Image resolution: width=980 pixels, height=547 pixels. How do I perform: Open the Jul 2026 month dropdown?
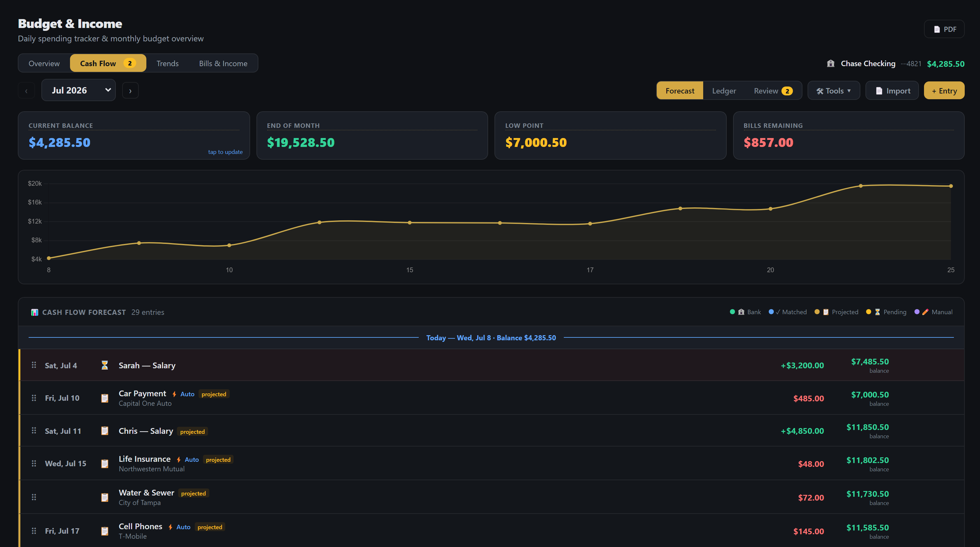click(x=78, y=90)
